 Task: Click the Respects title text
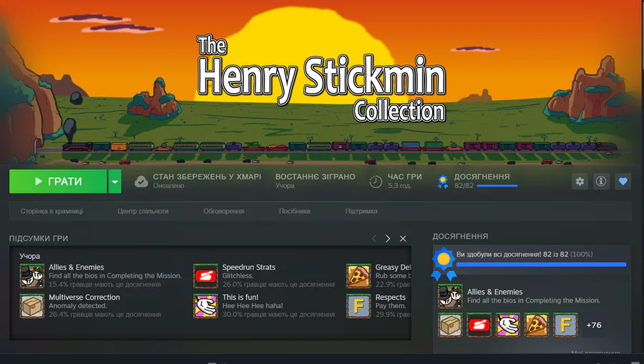pyautogui.click(x=390, y=297)
